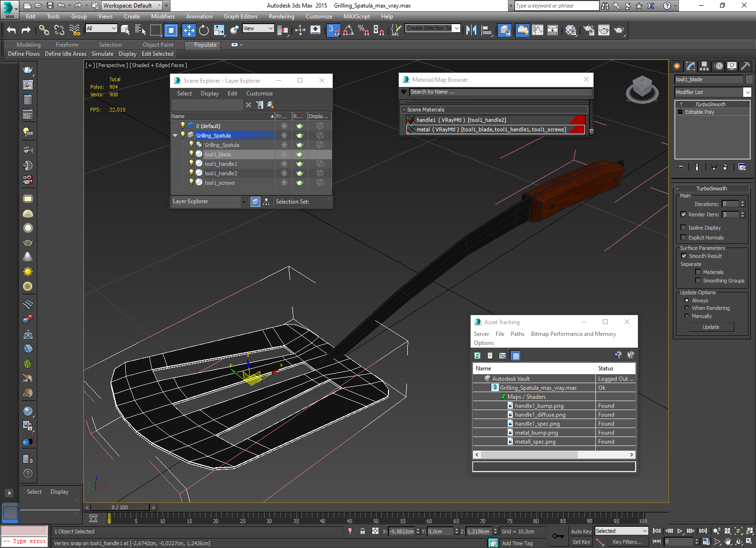Screen dimensions: 756x548
Task: Click the Redo arrow in main toolbar
Action: pos(26,30)
